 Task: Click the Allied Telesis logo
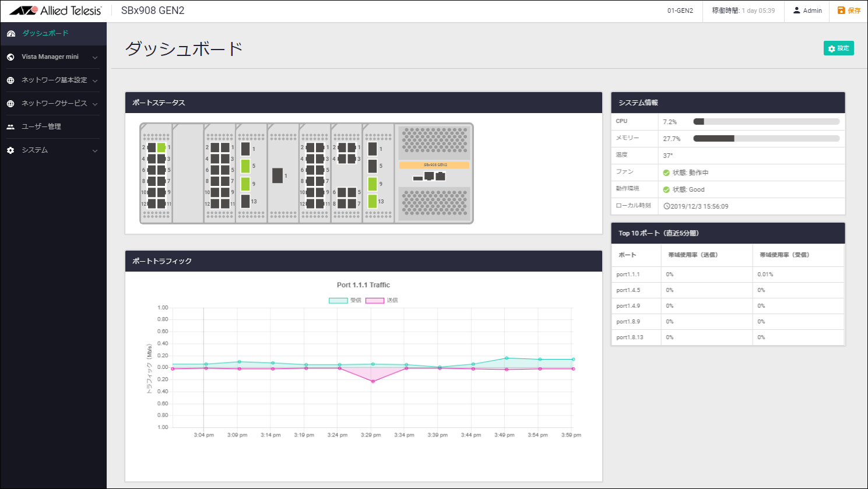point(55,10)
